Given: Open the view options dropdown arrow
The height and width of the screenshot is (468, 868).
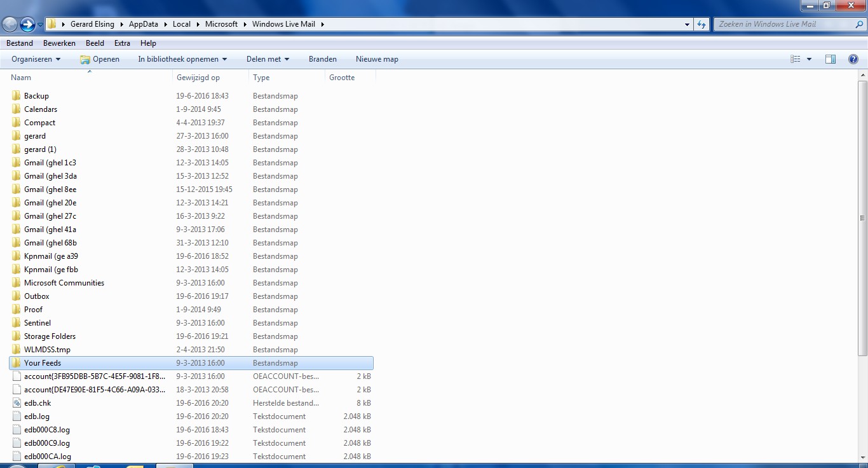Looking at the screenshot, I should (x=809, y=59).
